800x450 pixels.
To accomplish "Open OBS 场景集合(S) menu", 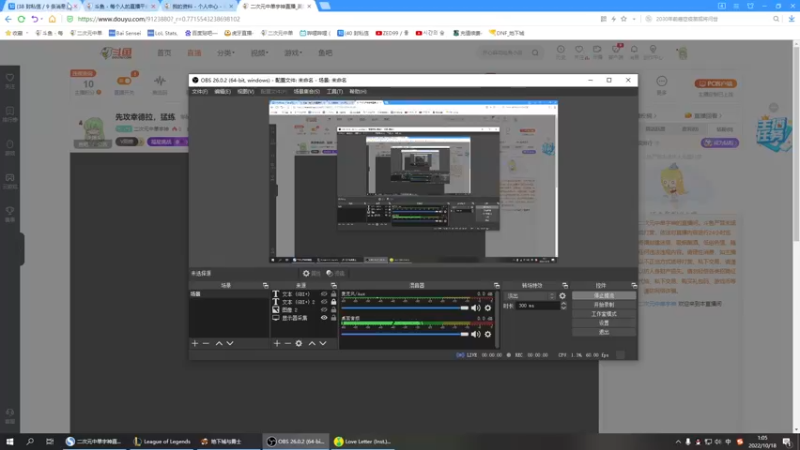I will [x=307, y=92].
